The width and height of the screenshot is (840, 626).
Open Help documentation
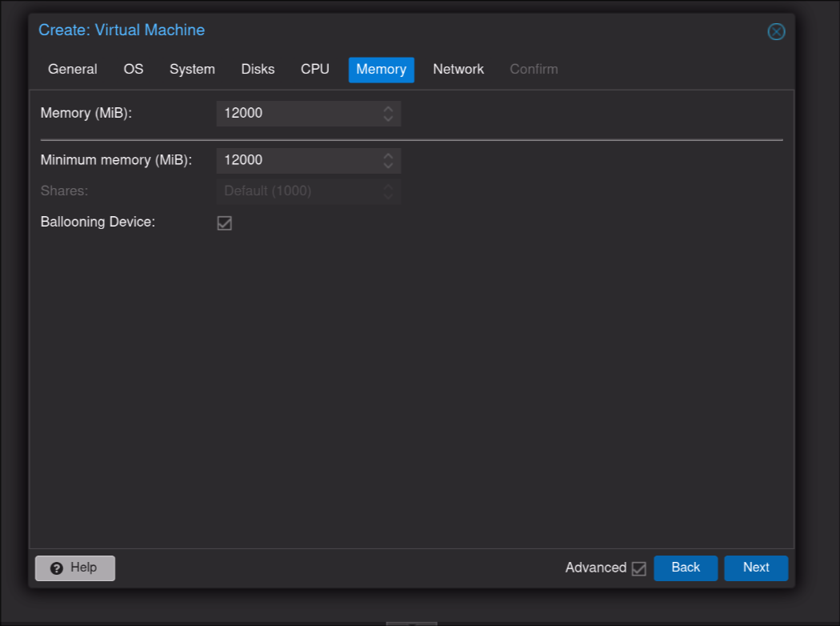tap(75, 568)
